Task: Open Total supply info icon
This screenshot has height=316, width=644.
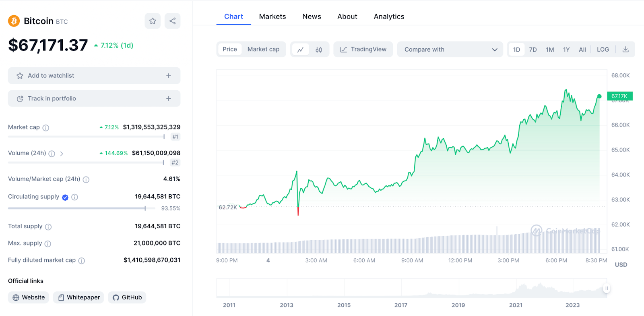Action: click(x=48, y=227)
